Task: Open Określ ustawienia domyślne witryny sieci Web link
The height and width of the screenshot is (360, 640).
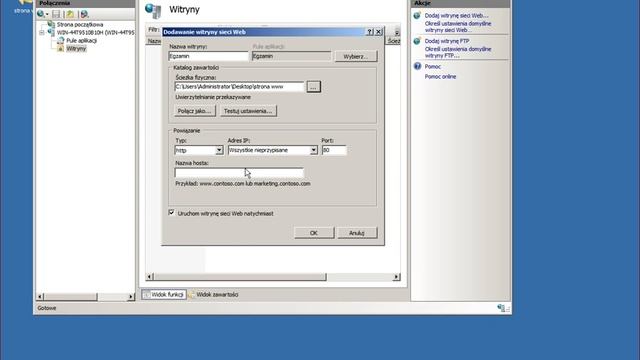Action: [458, 27]
